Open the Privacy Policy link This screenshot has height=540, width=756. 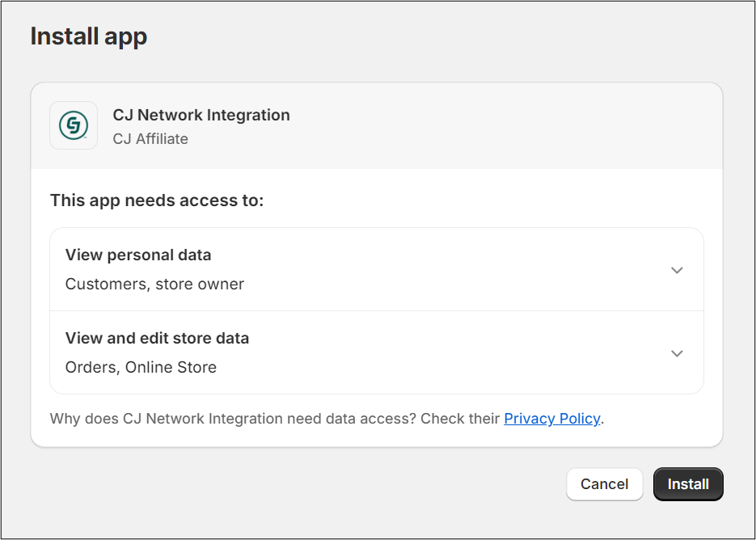[x=551, y=419]
